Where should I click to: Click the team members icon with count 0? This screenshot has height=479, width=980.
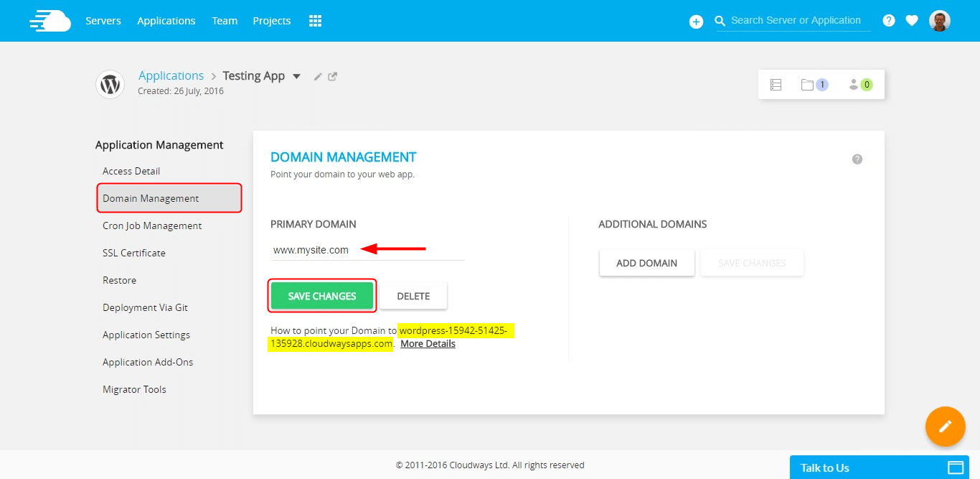coord(860,85)
